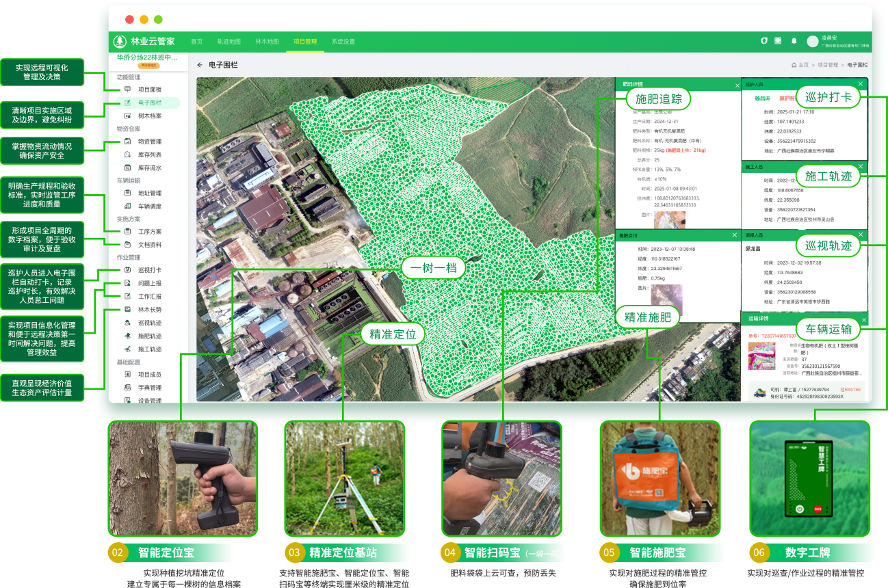Click the 车辆调度 vehicle dispatch icon
Screen dimensions: 888x588
tap(127, 206)
